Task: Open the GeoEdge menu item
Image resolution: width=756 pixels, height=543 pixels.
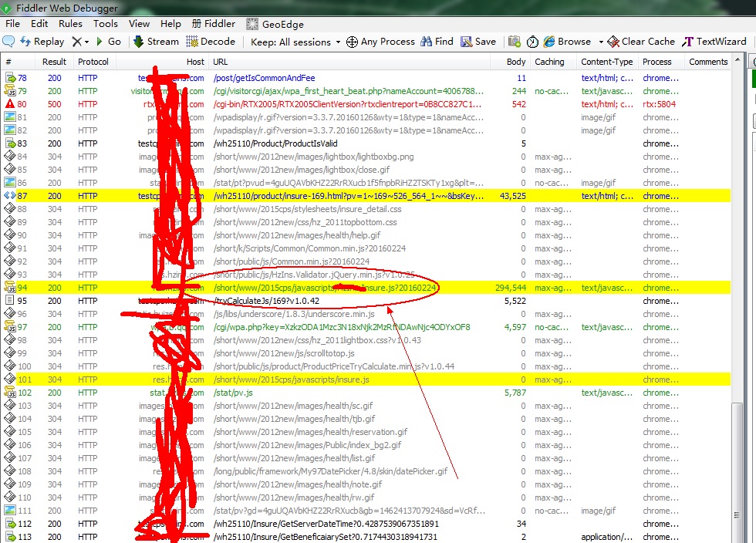Action: point(275,24)
